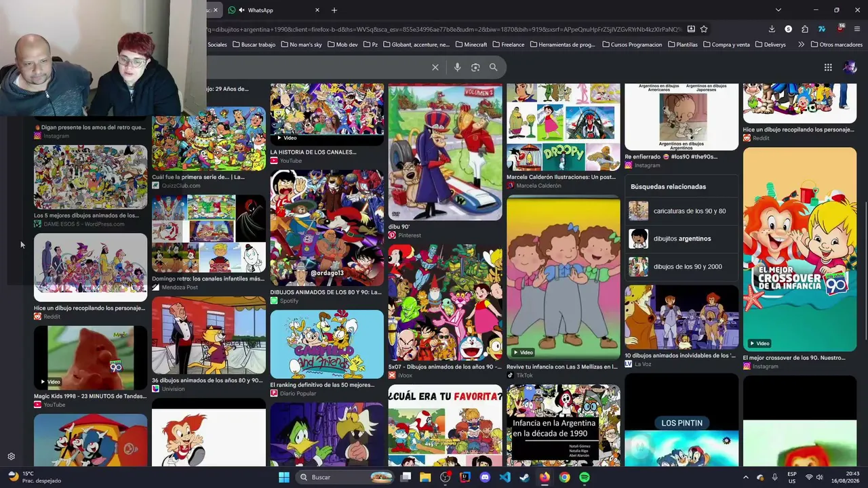Open Spotify from the taskbar
The width and height of the screenshot is (868, 488).
coord(585,477)
